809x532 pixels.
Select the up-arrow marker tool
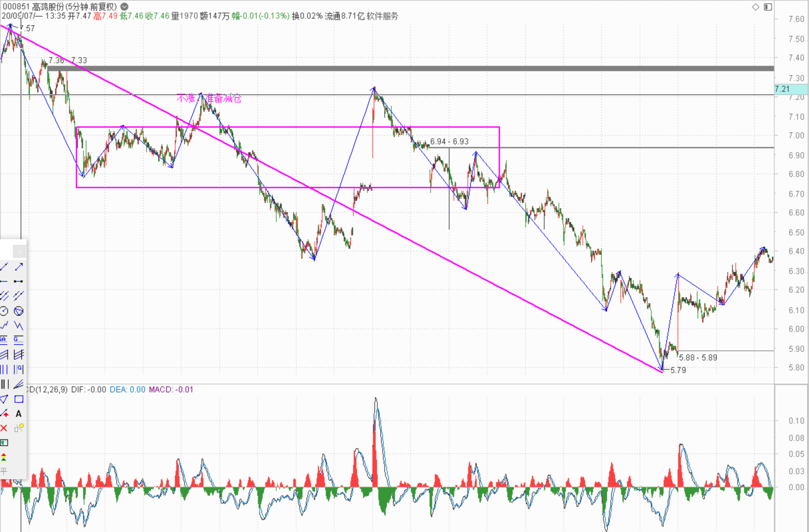tap(4, 414)
